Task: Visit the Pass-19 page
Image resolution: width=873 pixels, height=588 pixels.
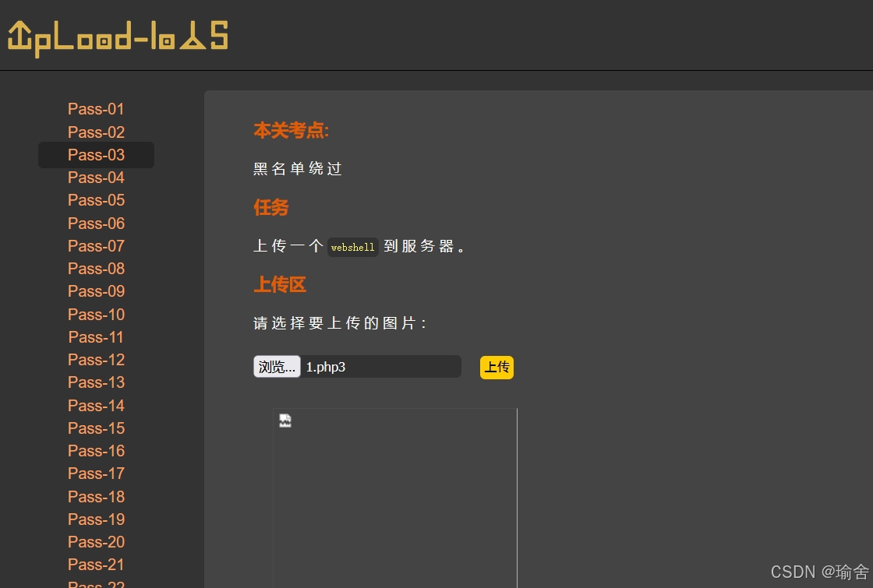Action: 96,519
